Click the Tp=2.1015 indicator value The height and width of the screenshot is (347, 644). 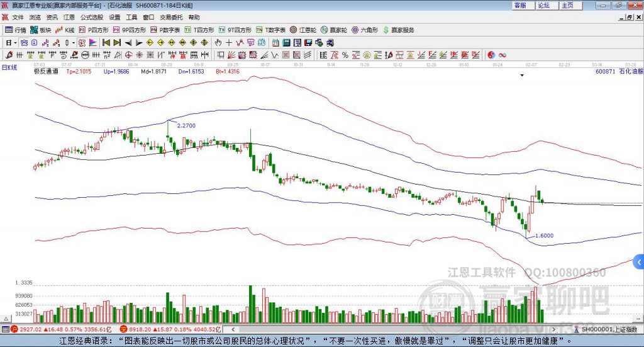click(79, 71)
